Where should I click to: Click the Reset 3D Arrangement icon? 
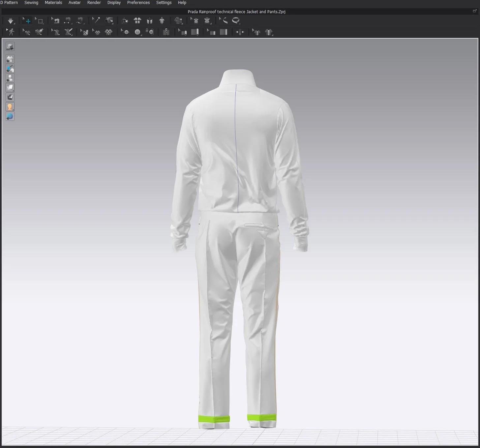[150, 21]
